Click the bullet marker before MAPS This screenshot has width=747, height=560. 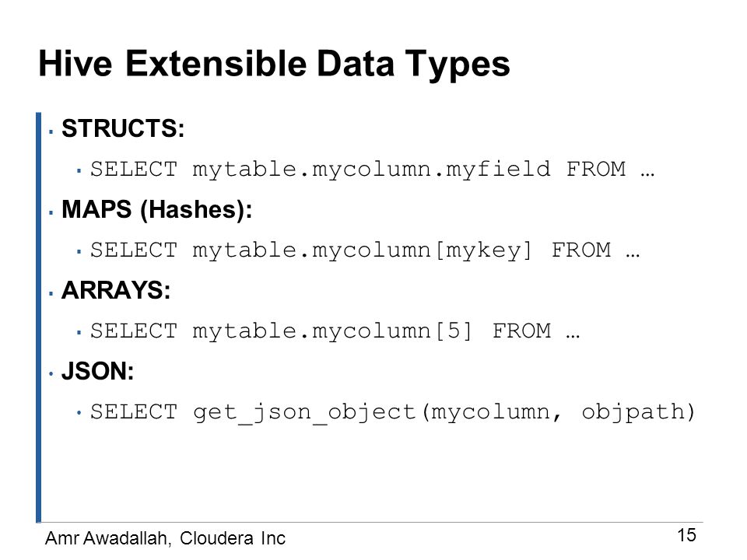coord(51,212)
